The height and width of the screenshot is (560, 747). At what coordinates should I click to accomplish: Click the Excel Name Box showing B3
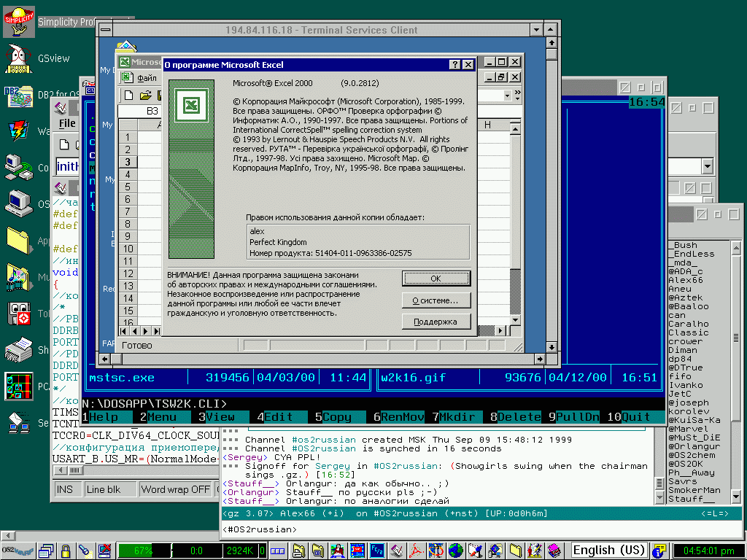pos(139,111)
